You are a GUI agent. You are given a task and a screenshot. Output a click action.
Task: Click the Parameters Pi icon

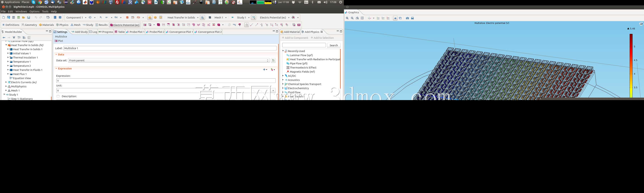coord(101,18)
